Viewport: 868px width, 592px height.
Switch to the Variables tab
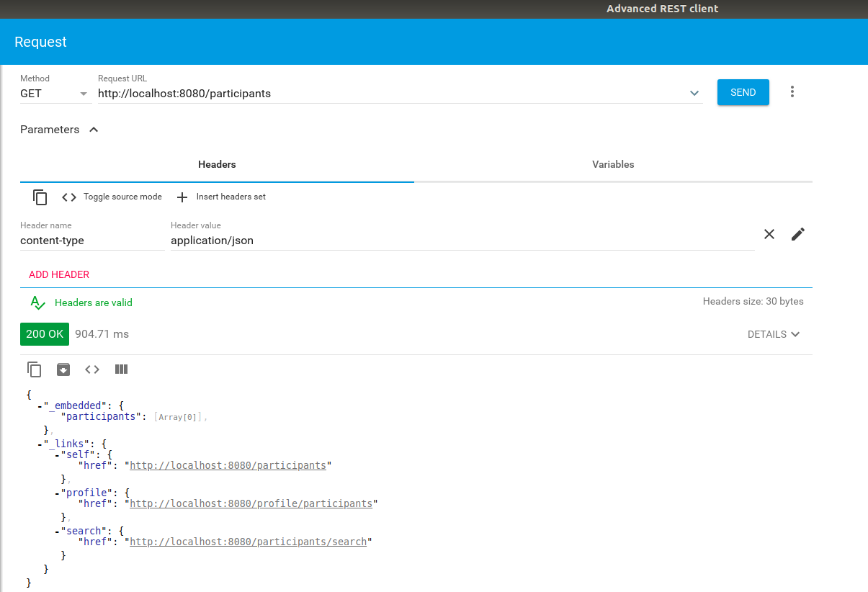coord(613,164)
